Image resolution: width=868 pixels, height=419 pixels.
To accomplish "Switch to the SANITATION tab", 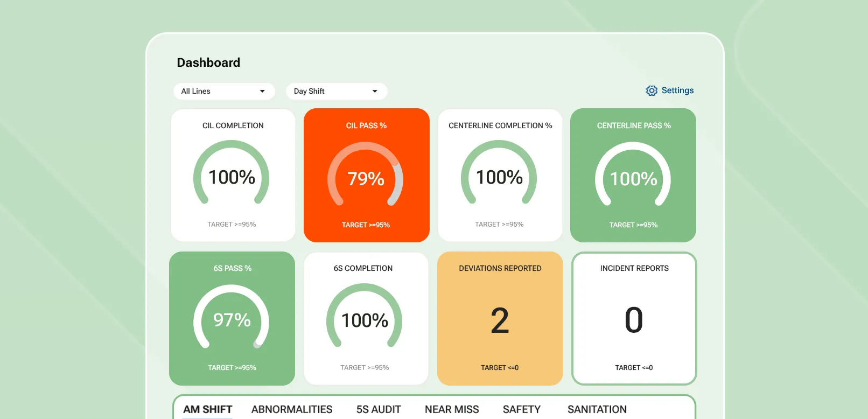I will (x=597, y=409).
